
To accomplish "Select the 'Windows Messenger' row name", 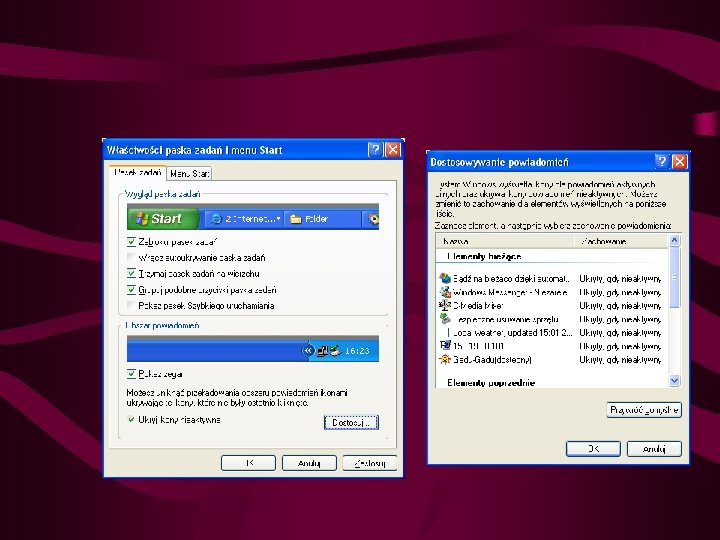I will pyautogui.click(x=510, y=292).
